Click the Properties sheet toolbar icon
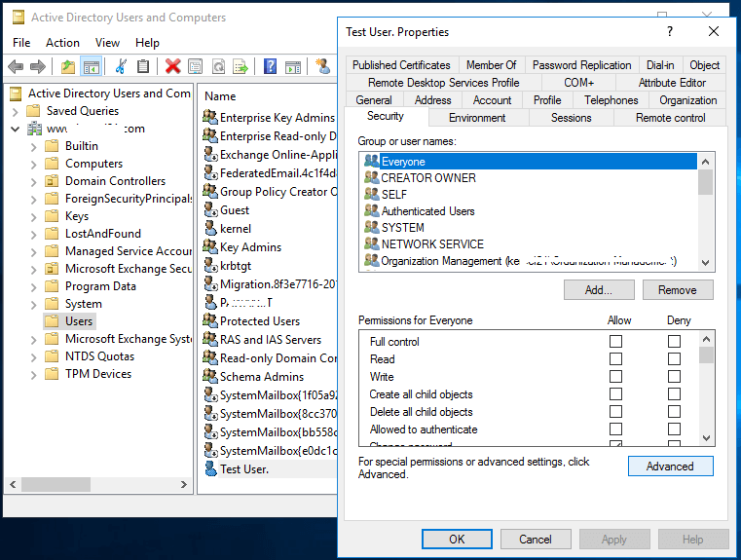 [x=195, y=66]
